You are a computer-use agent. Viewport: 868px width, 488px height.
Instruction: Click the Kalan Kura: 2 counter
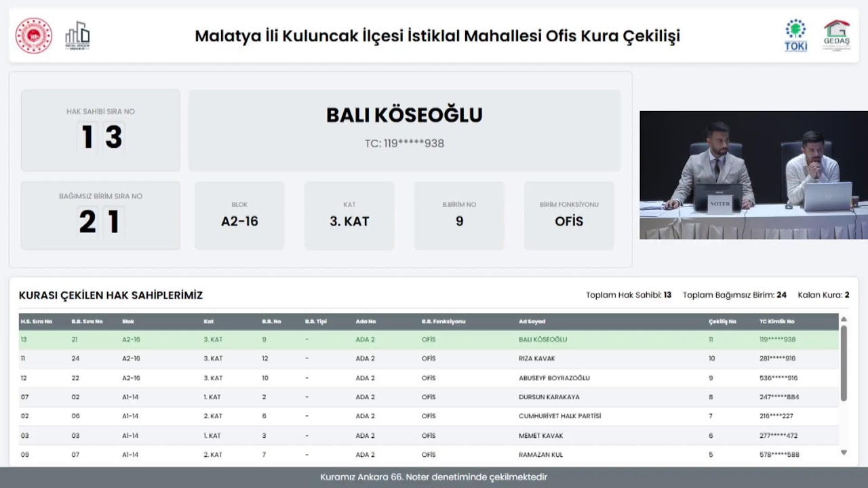tap(823, 295)
